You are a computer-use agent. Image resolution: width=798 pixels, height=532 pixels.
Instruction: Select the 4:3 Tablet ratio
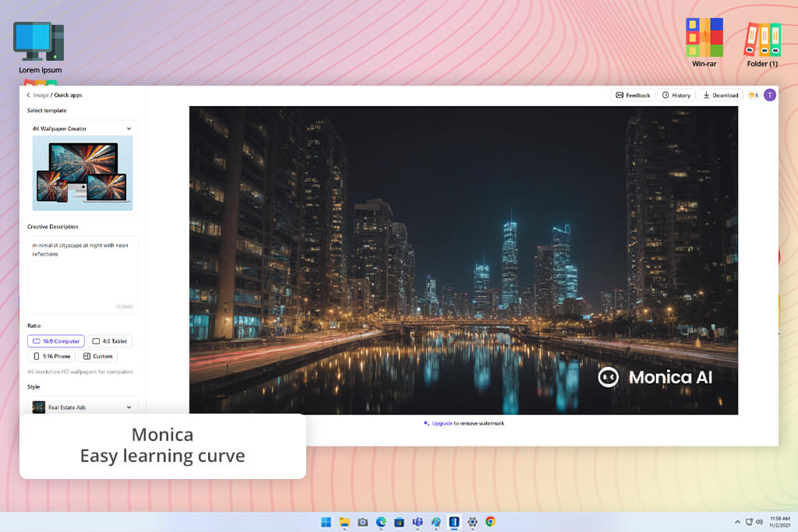[109, 341]
